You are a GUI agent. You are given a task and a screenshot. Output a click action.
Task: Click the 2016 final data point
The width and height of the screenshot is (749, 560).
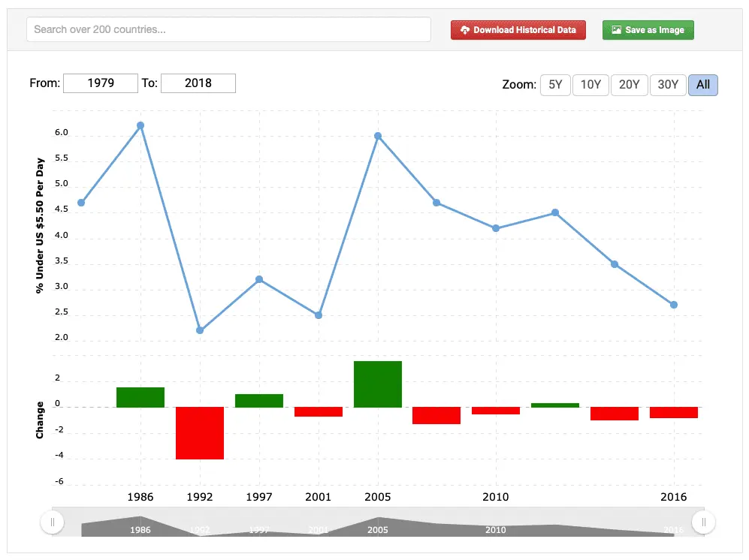(x=674, y=305)
